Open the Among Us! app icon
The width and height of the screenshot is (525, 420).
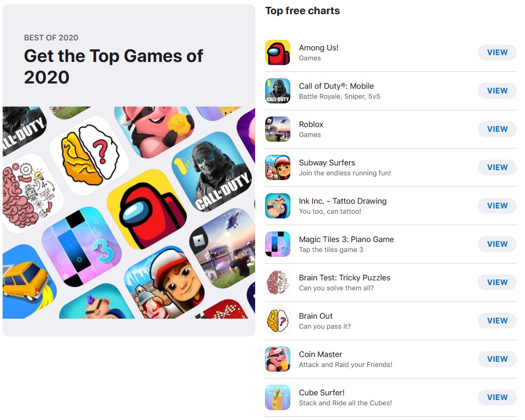click(278, 52)
